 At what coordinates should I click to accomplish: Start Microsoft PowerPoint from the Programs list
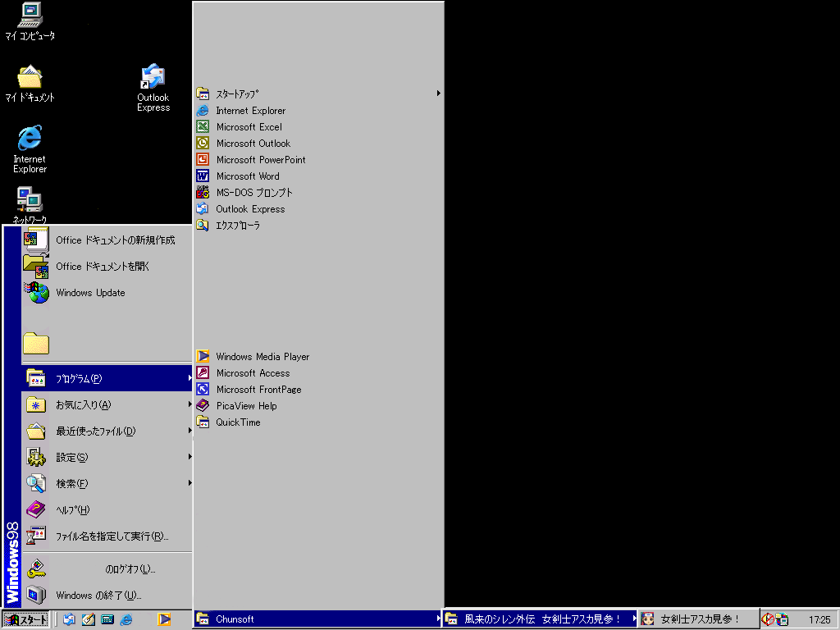pyautogui.click(x=318, y=160)
